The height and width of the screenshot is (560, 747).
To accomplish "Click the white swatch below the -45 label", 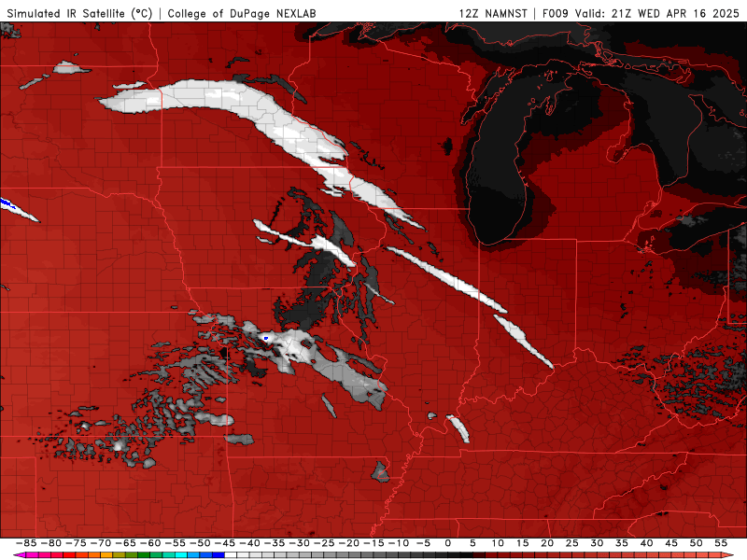I will pyautogui.click(x=230, y=555).
